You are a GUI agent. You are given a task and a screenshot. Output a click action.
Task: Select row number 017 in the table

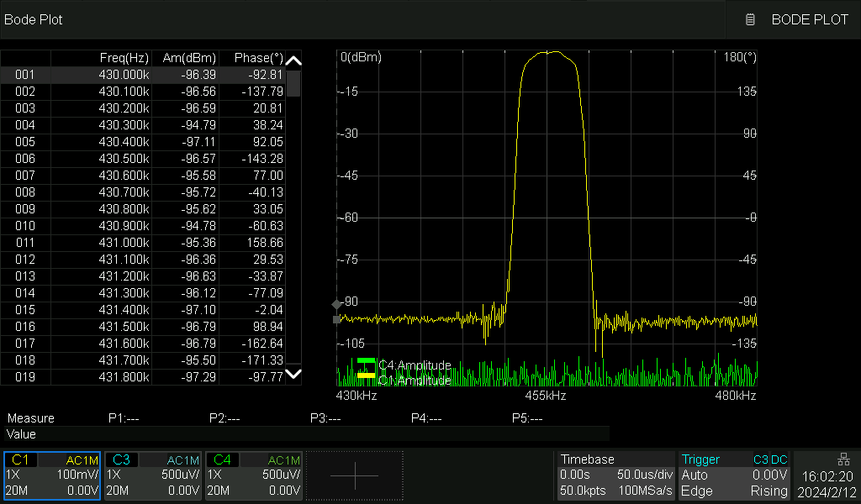(x=25, y=344)
